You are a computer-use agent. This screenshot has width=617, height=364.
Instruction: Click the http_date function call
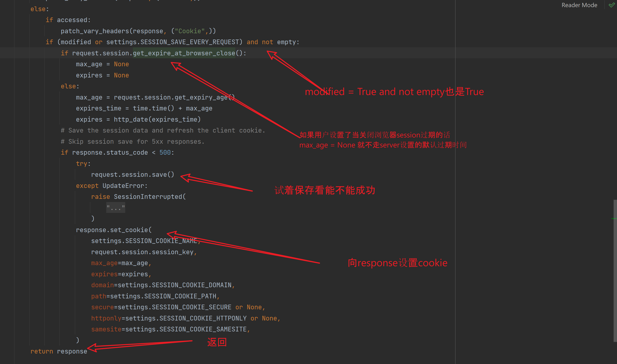pyautogui.click(x=131, y=120)
